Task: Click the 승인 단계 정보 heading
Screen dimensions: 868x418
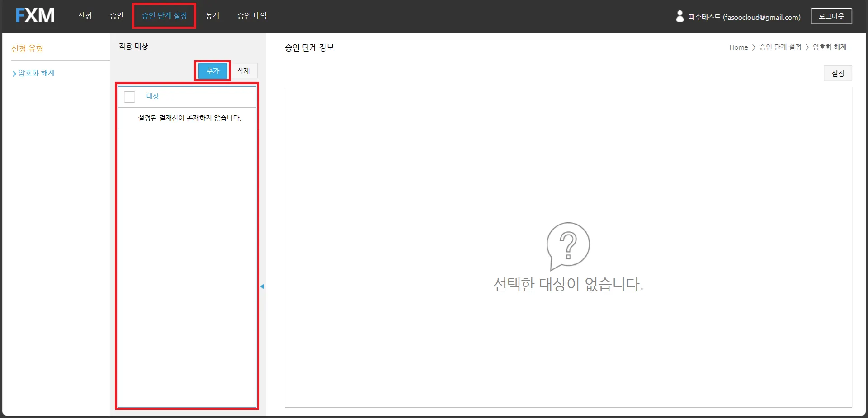Action: point(309,47)
